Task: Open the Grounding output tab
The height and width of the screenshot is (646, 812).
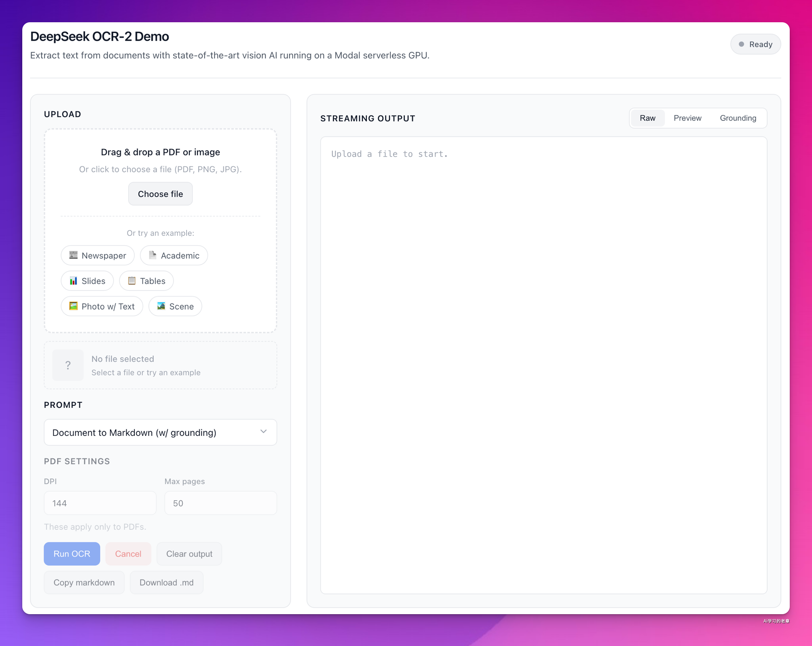Action: pyautogui.click(x=738, y=118)
